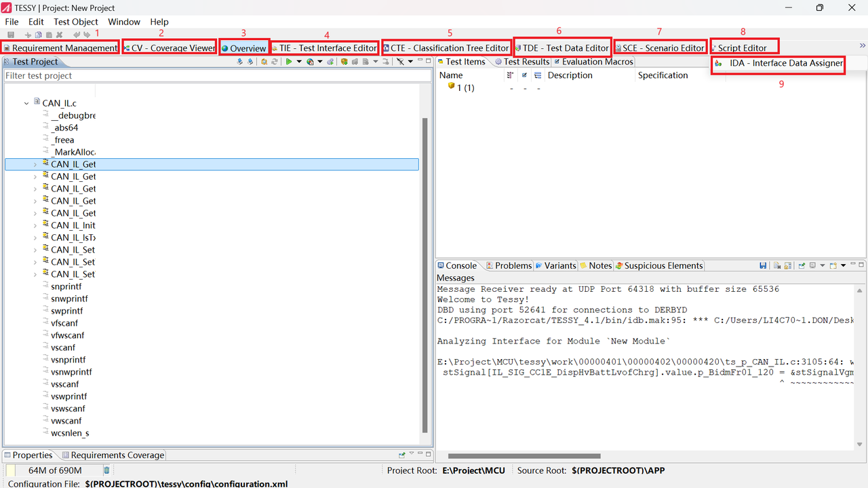Viewport: 868px width, 488px height.
Task: Click the Delete X icon in the toolbar
Action: 59,35
